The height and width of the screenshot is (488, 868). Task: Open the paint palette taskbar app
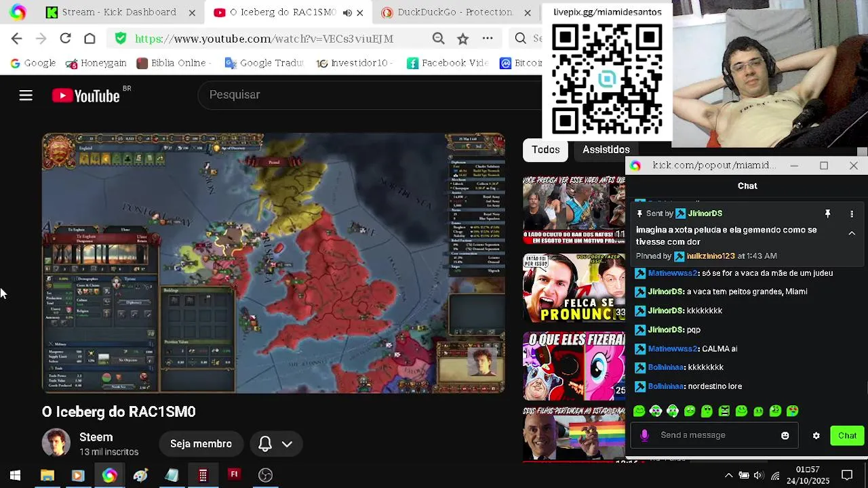(x=140, y=475)
